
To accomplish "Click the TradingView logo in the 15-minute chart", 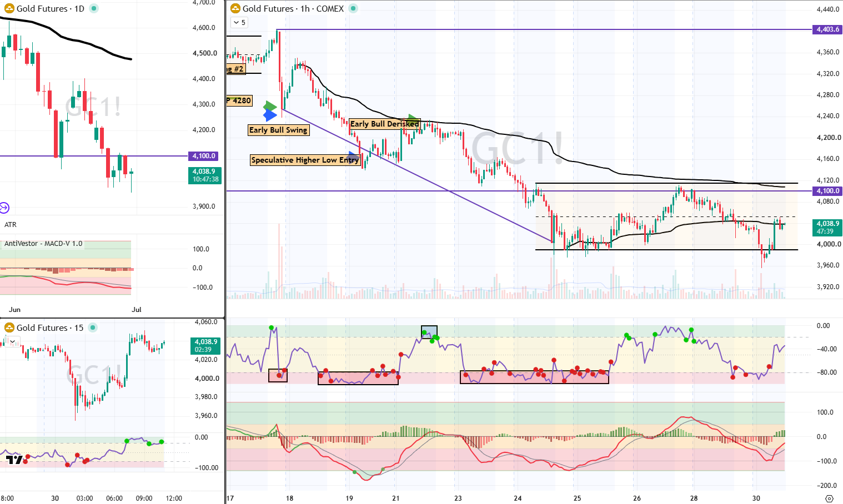I will pyautogui.click(x=15, y=460).
